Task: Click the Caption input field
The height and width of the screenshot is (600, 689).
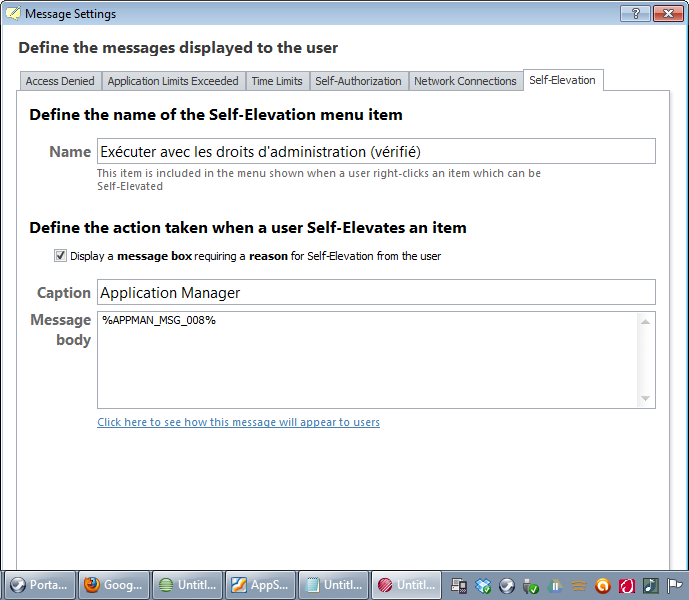Action: pyautogui.click(x=375, y=292)
